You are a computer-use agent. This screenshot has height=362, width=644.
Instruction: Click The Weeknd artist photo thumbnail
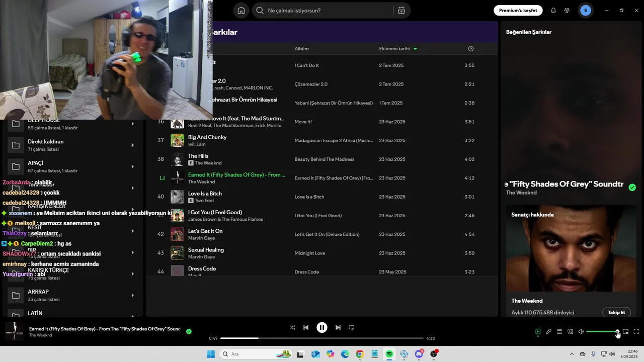click(x=571, y=248)
